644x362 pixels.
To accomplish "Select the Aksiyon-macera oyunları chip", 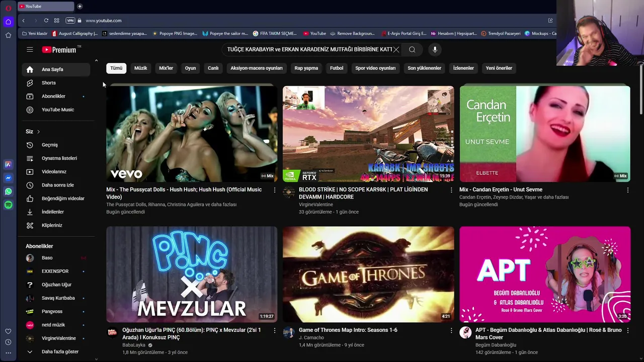I will coord(257,68).
